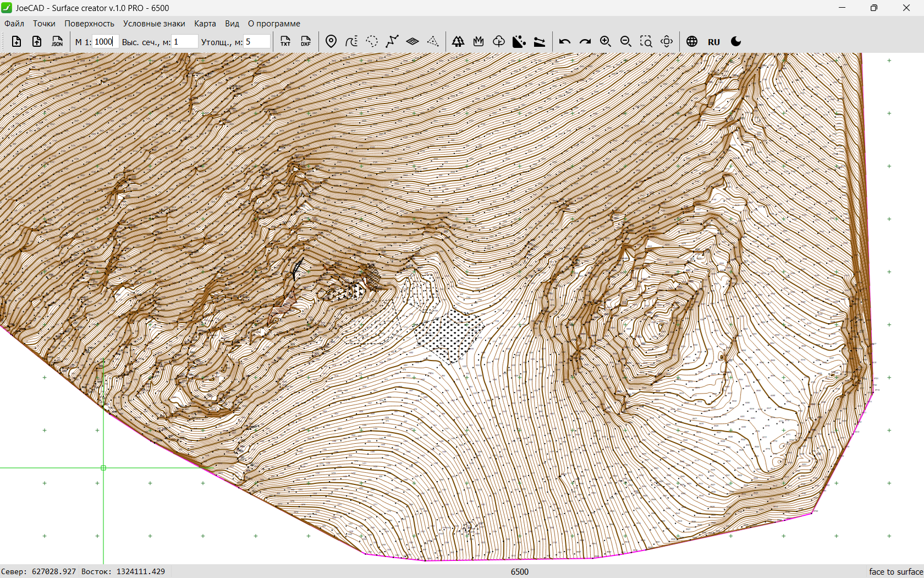Toggle dark mode with the moon icon
Screen dimensions: 924x578
[x=736, y=41]
